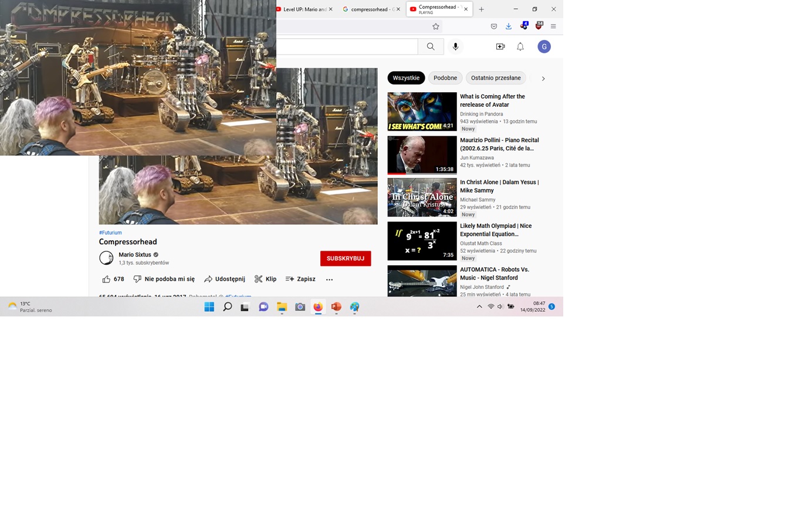Screen dimensions: 812x509
Task: Click the Avatar video thumbnail
Action: [x=422, y=112]
